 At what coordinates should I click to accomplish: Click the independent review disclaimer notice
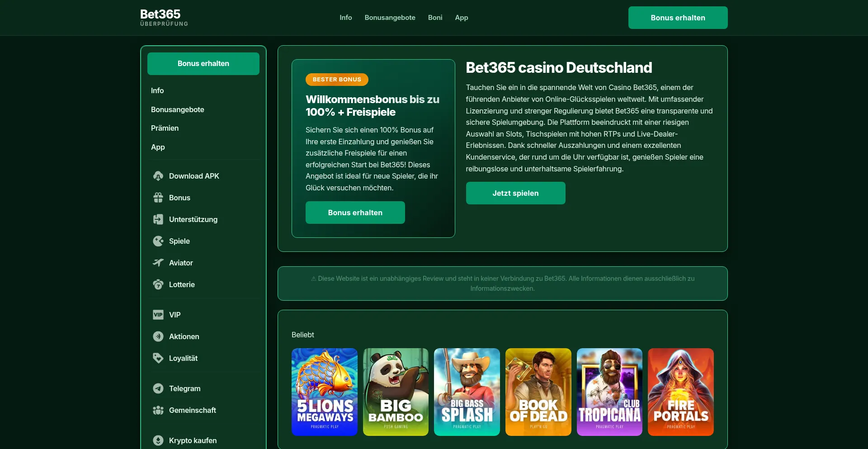pyautogui.click(x=503, y=284)
